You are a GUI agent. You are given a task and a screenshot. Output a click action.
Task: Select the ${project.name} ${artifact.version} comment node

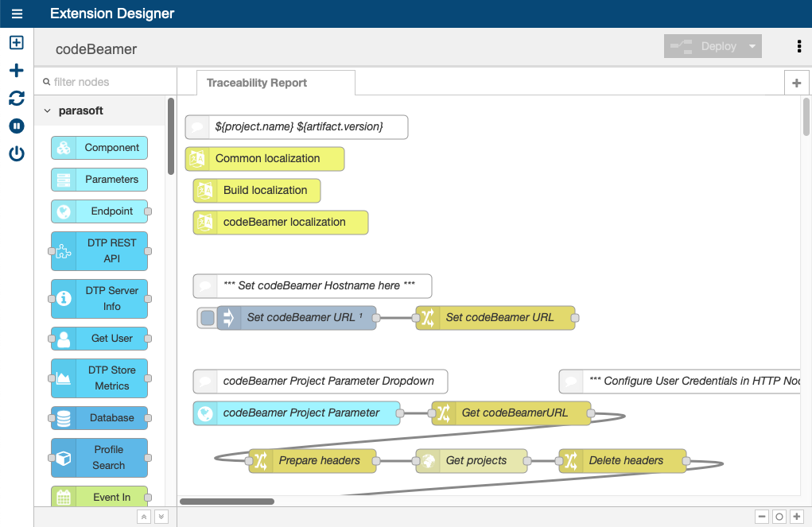point(297,127)
